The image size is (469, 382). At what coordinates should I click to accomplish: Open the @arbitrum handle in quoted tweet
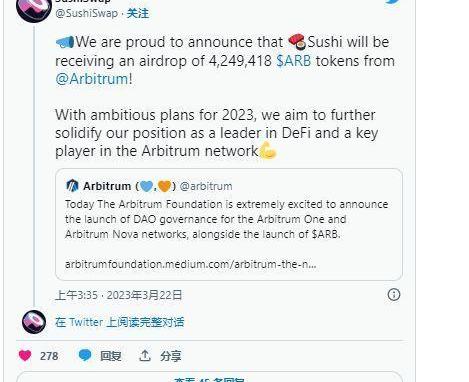[x=206, y=186]
